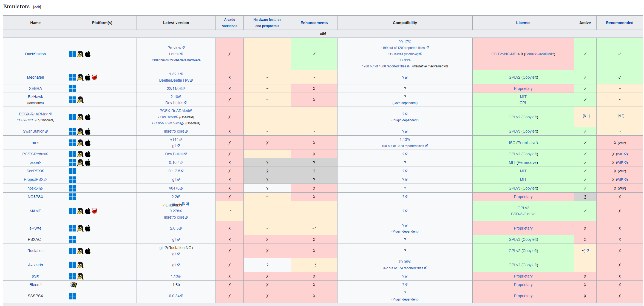
Task: Open 100 out of 8870 reported titles link
Action: tap(405, 146)
